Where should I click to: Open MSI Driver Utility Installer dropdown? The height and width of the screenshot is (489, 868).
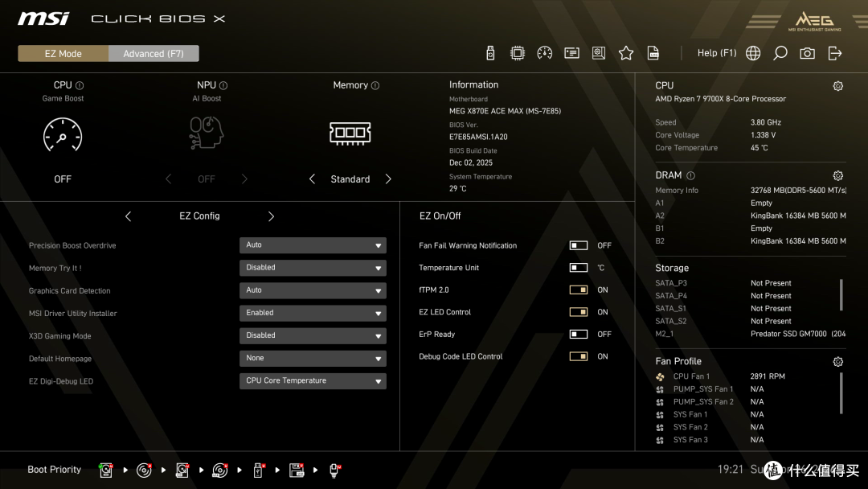(x=313, y=313)
